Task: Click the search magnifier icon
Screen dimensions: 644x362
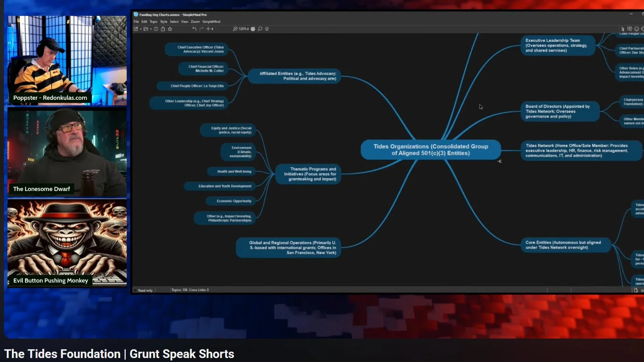Action: coord(260,29)
